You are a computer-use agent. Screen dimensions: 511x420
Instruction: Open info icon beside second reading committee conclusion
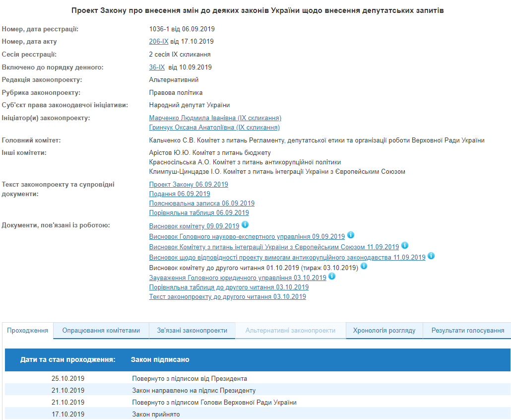364,266
